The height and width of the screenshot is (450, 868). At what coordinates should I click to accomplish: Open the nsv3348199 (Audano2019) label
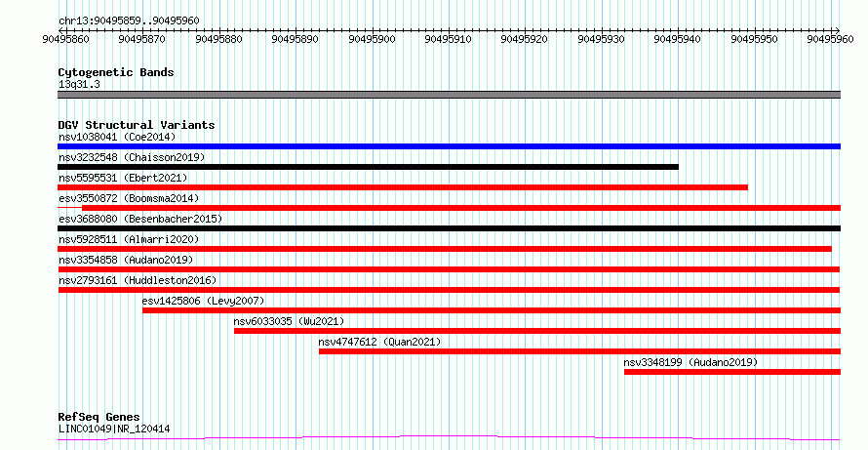pos(690,362)
